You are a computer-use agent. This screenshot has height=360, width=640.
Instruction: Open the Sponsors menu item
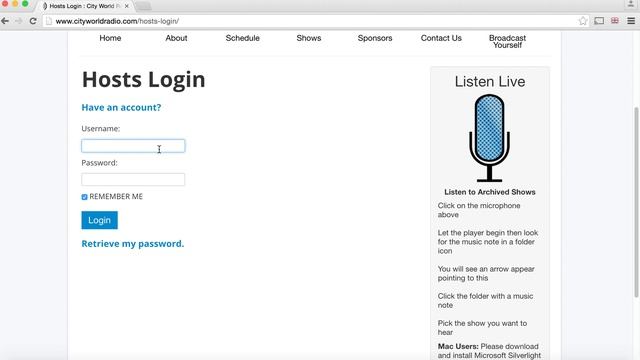[x=375, y=38]
